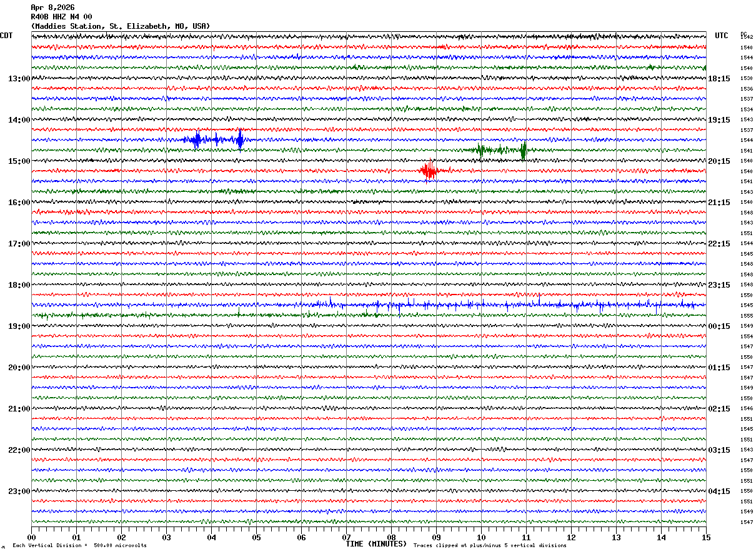The height and width of the screenshot is (554, 756).
Task: Click the 20:00 CDT row label
Action: 19,367
